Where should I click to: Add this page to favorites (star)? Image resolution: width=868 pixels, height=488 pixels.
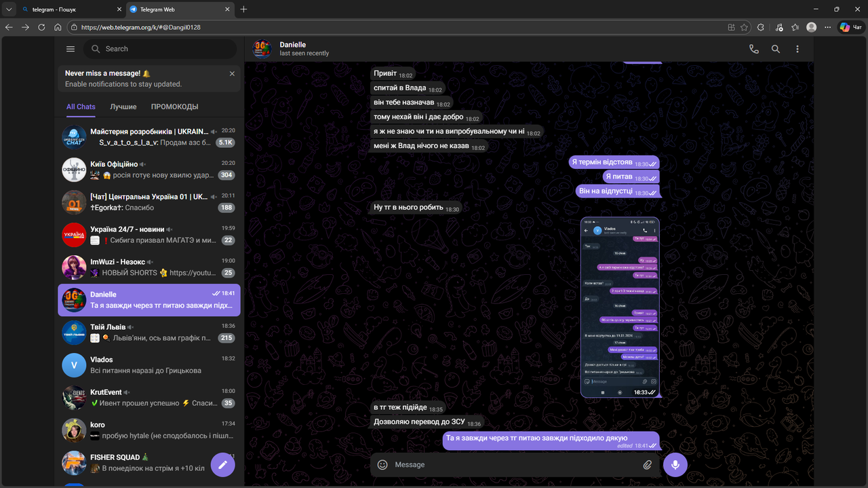[x=745, y=27]
